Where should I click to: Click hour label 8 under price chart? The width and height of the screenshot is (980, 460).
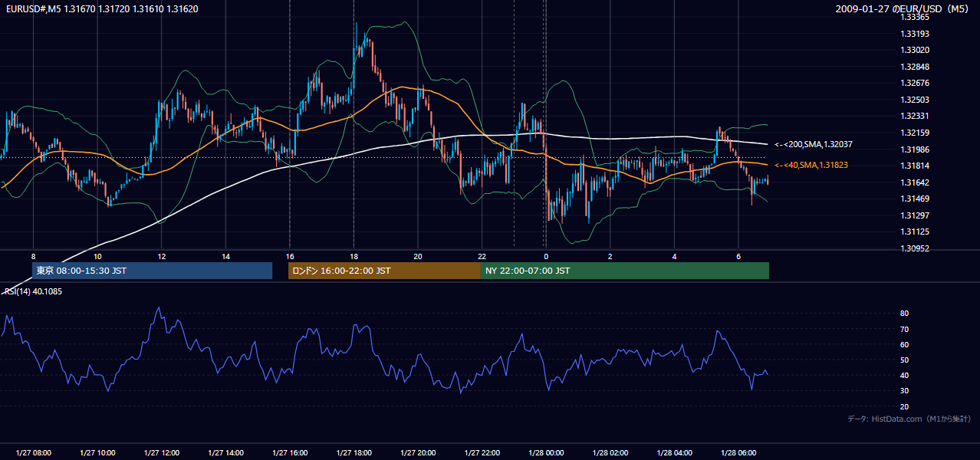click(x=33, y=256)
